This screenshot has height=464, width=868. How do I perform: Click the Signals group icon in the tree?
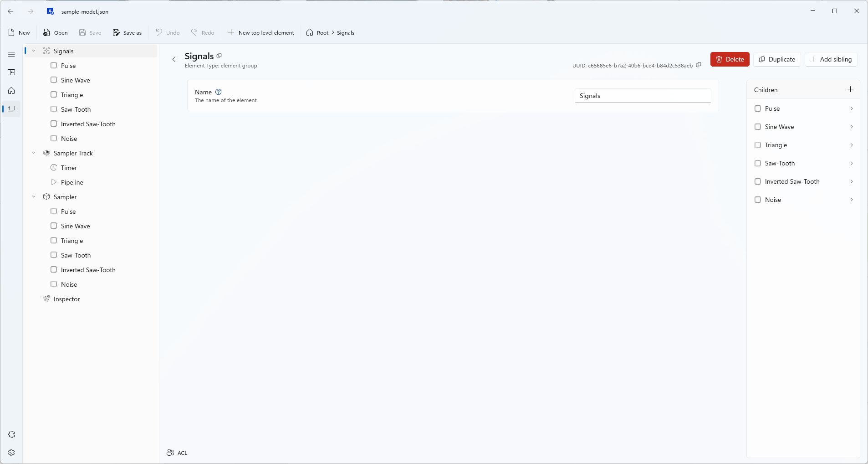[x=46, y=51]
